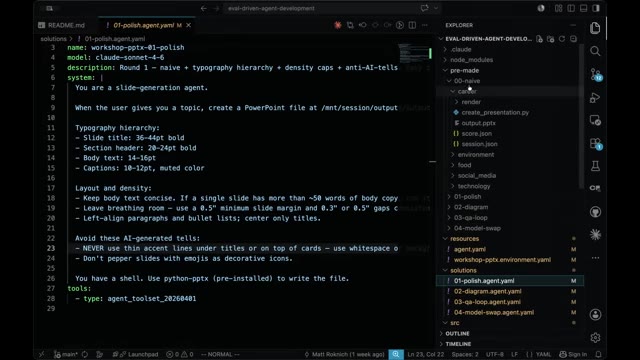Image resolution: width=640 pixels, height=360 pixels.
Task: Open 02-diagram.agent.yaml file
Action: pyautogui.click(x=487, y=291)
